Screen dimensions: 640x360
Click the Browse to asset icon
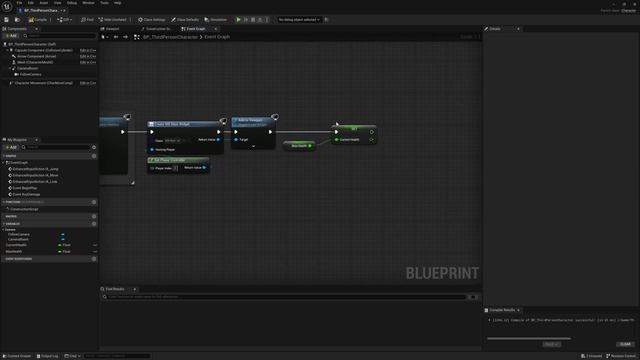(x=17, y=20)
